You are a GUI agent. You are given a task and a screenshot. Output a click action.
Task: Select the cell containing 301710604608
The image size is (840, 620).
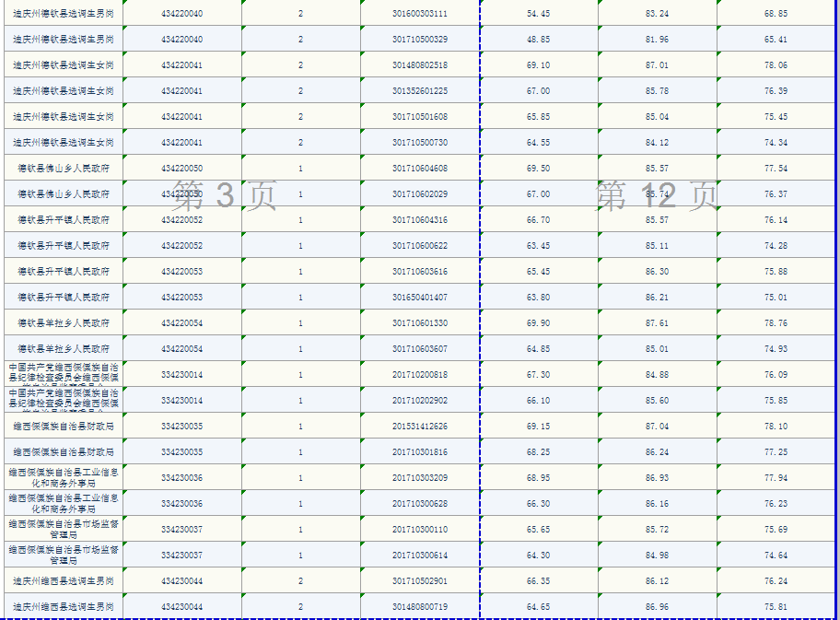click(420, 169)
